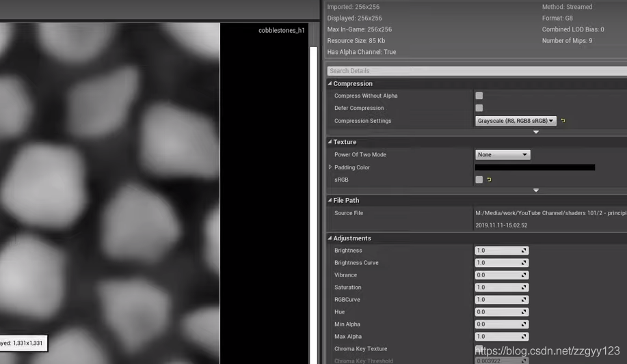Open Power Of Two Mode dropdown
This screenshot has height=364, width=627.
tap(503, 154)
